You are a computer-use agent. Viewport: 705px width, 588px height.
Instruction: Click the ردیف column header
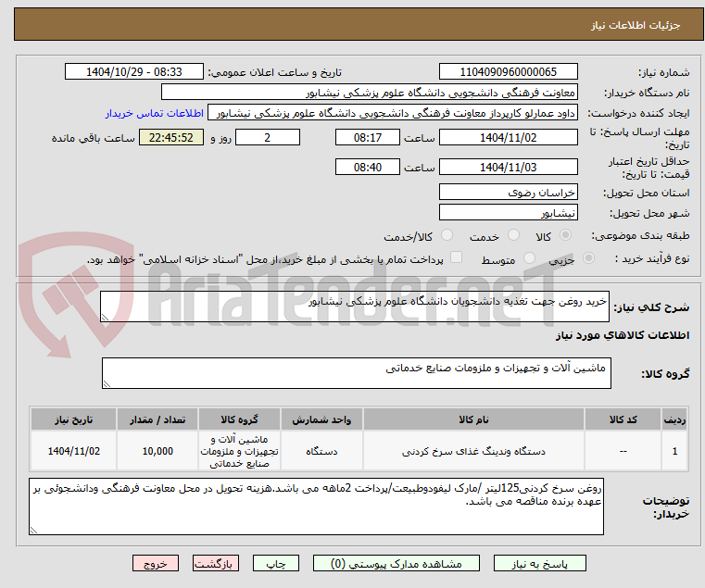pyautogui.click(x=674, y=419)
